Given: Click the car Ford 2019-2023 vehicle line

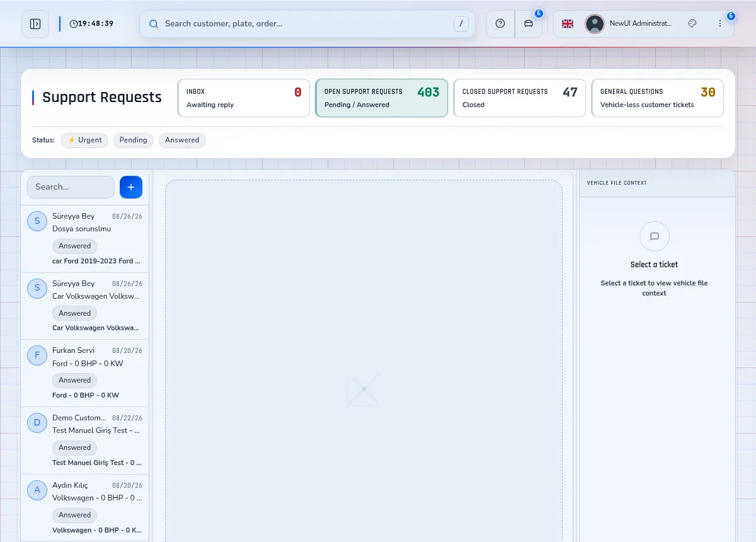Looking at the screenshot, I should tap(96, 261).
